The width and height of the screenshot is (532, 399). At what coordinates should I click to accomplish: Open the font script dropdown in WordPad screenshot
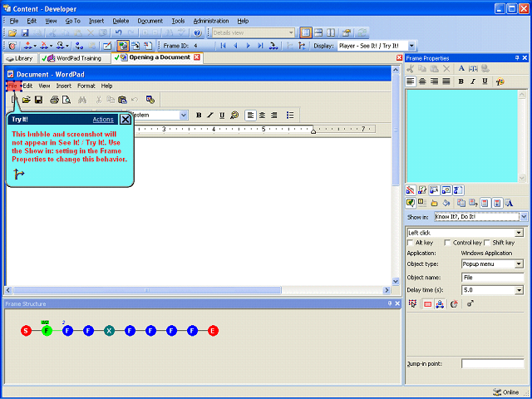click(183, 115)
